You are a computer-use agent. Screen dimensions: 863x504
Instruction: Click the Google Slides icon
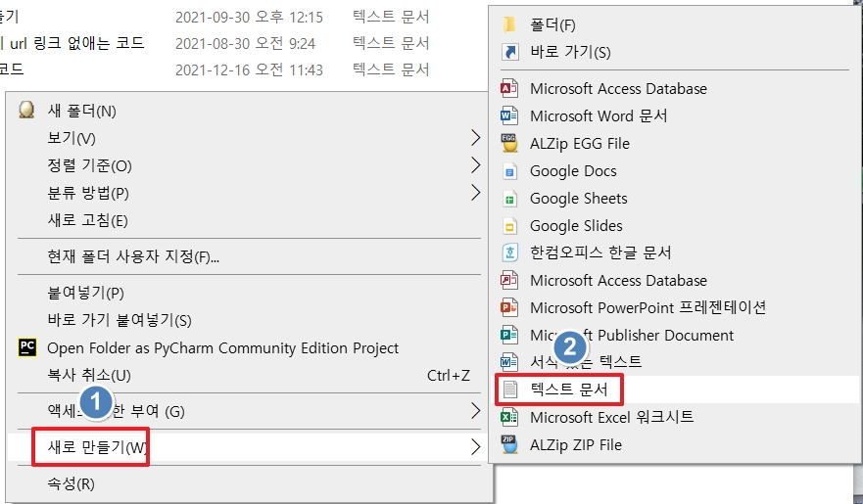coord(509,226)
